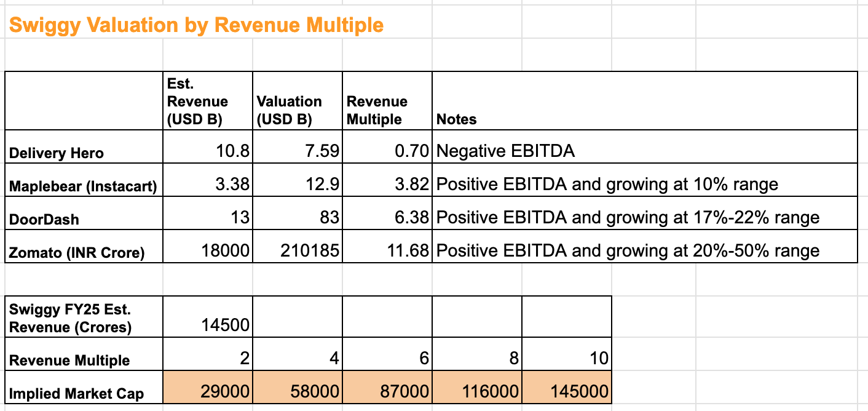This screenshot has height=411, width=868.
Task: Select revenue multiple cell 4
Action: click(298, 354)
